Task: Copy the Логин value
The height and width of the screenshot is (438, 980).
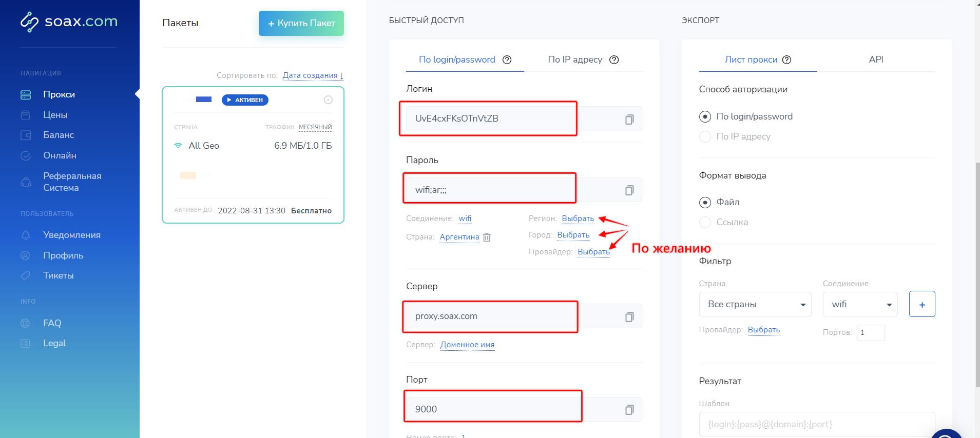Action: pyautogui.click(x=629, y=120)
